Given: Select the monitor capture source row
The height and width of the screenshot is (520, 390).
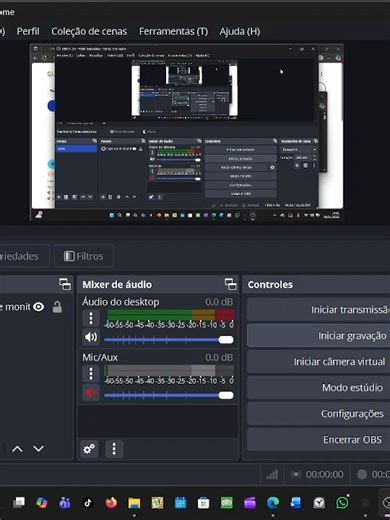Looking at the screenshot, I should point(36,307).
